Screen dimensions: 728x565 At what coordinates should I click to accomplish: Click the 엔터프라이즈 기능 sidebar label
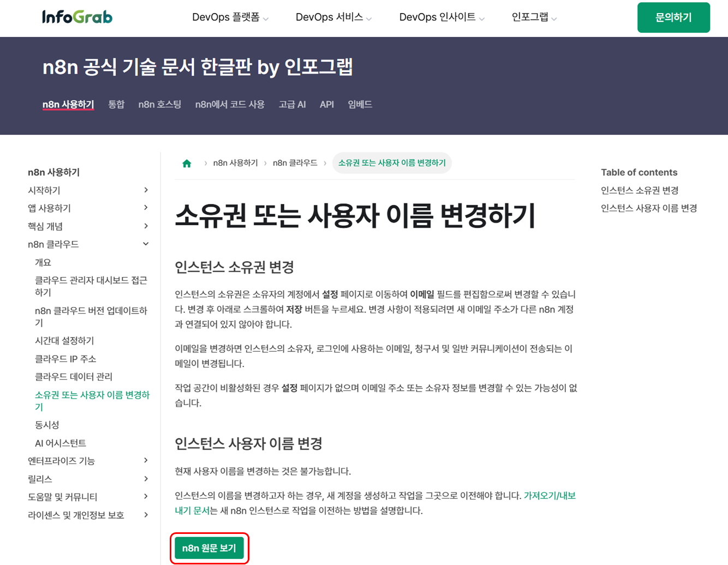pos(62,461)
